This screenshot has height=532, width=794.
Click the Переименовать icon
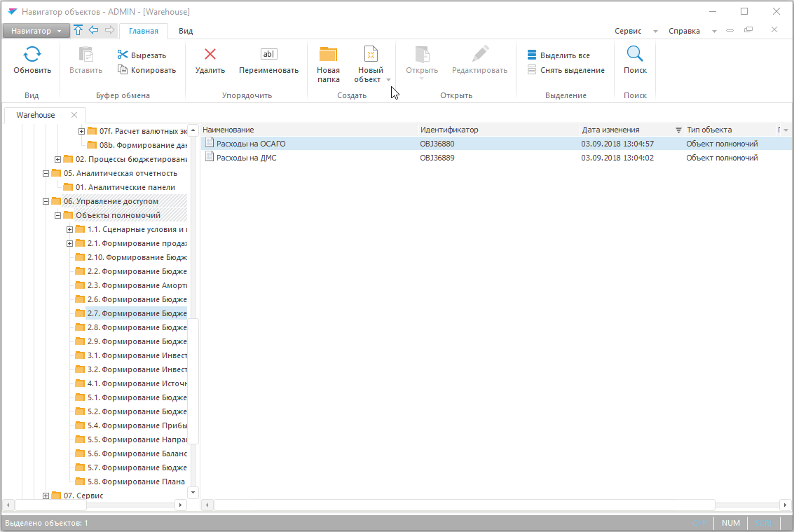(x=268, y=55)
